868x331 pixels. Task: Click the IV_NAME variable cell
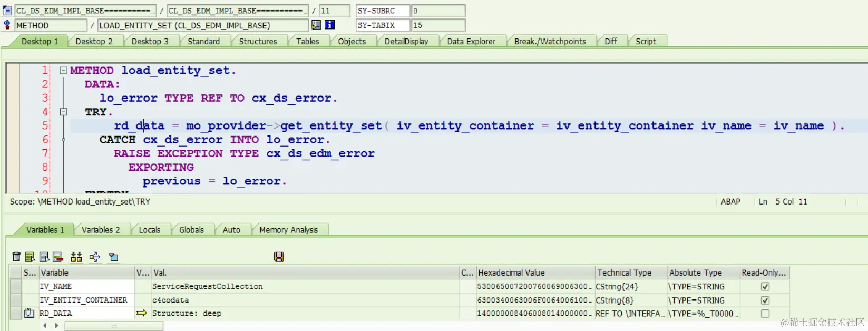[86, 286]
